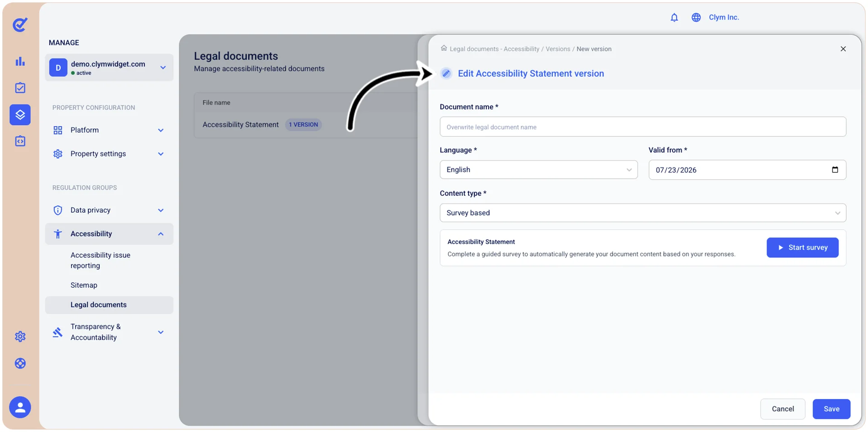Click the home breadcrumb icon
Viewport: 868px width, 432px height.
point(444,48)
